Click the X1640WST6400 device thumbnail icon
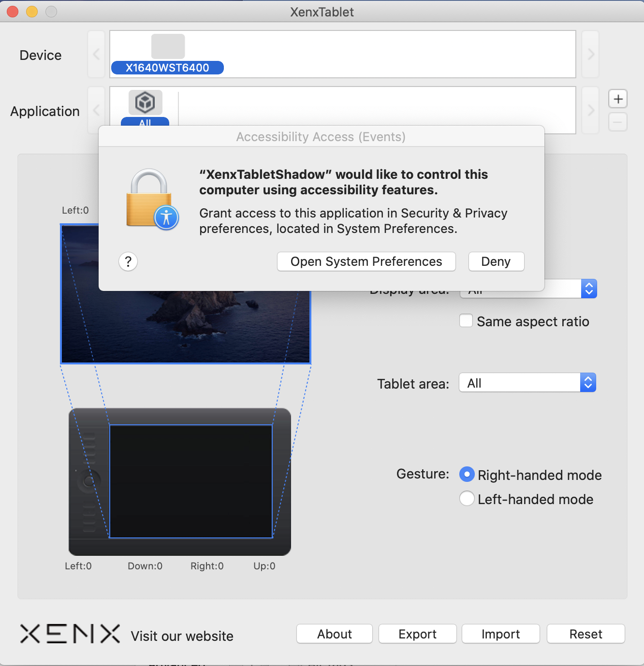 click(168, 46)
